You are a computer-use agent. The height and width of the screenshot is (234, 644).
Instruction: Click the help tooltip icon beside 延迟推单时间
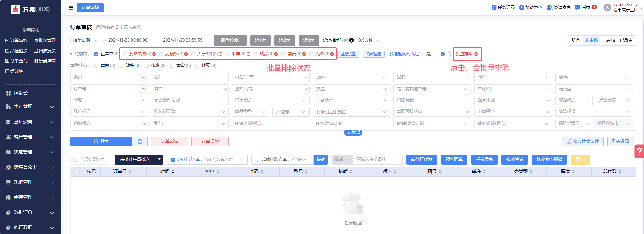click(351, 40)
